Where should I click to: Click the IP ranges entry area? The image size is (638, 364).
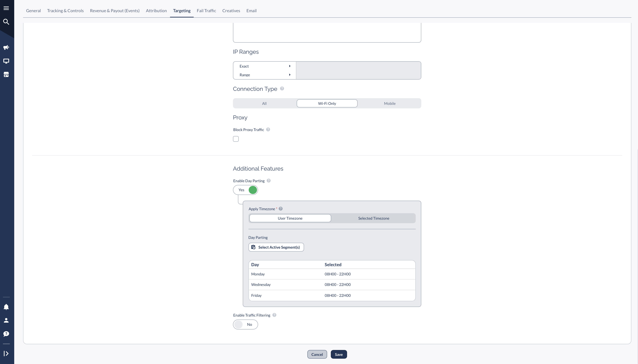(359, 71)
